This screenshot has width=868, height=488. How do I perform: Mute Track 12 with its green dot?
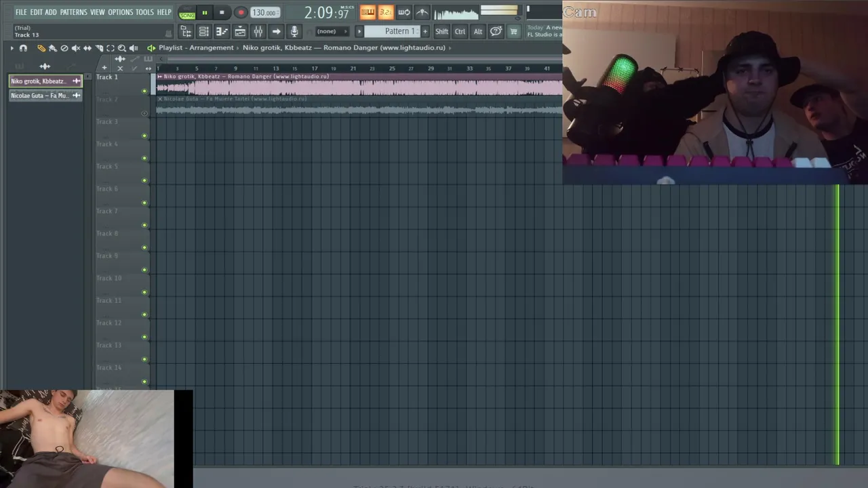click(x=144, y=337)
